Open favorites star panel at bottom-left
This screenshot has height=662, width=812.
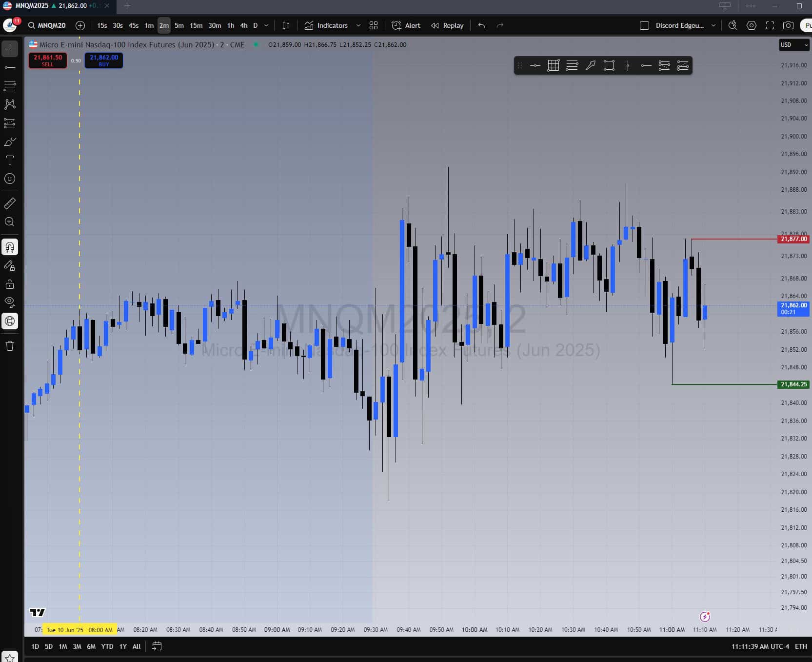(x=10, y=658)
